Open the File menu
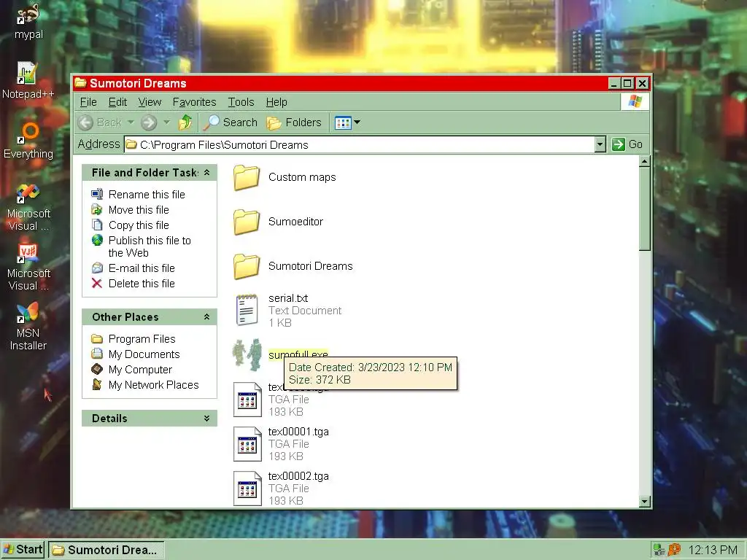Image resolution: width=747 pixels, height=560 pixels. [88, 102]
